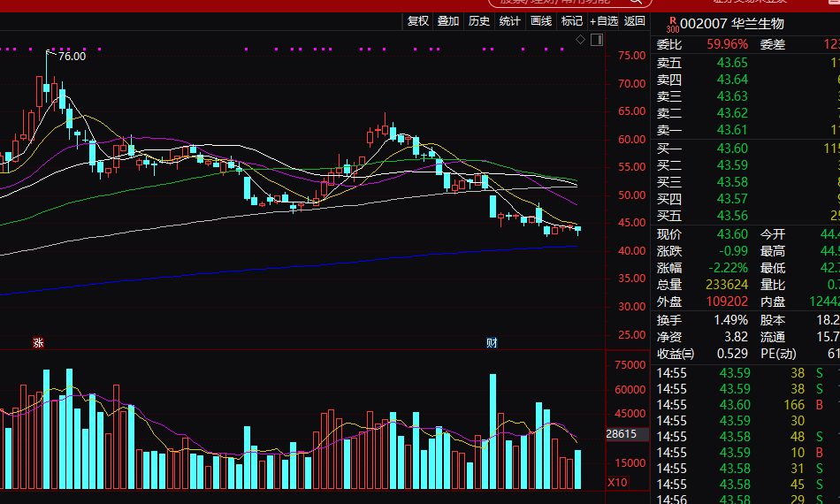Activate the 画线 drawing tool

coord(541,21)
